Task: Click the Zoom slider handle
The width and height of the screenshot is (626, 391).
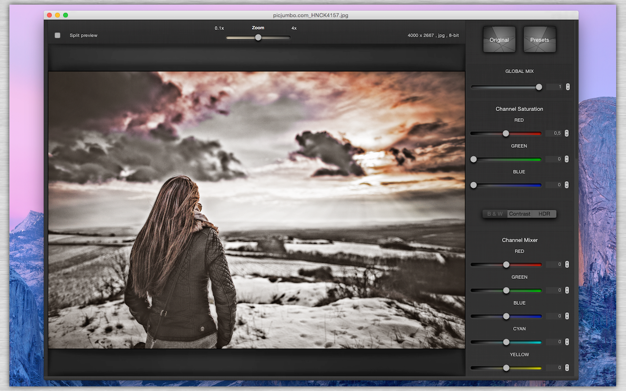Action: coord(258,38)
